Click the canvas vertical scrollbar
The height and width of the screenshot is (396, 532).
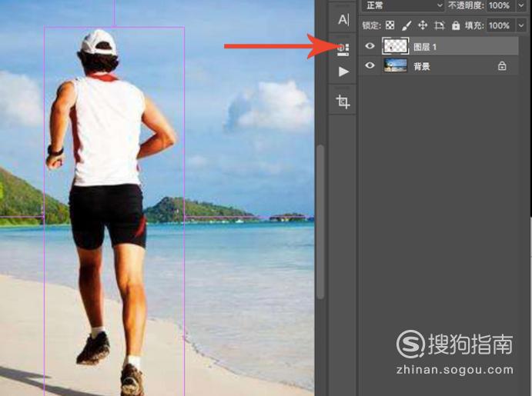[320, 222]
